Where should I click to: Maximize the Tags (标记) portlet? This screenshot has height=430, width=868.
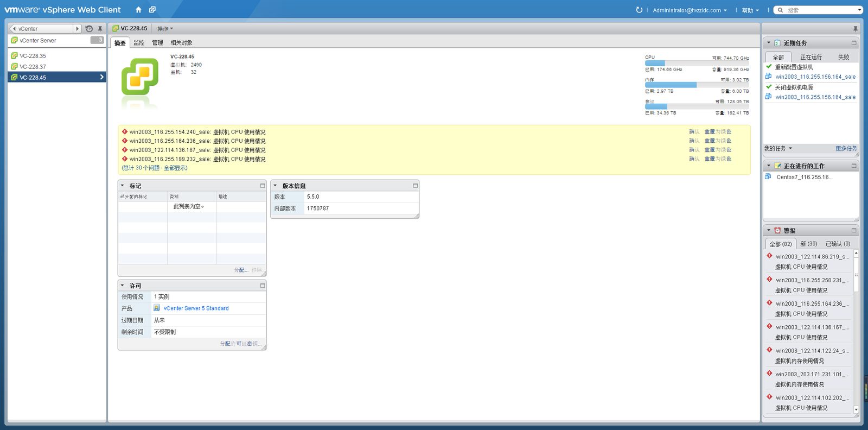click(x=263, y=186)
